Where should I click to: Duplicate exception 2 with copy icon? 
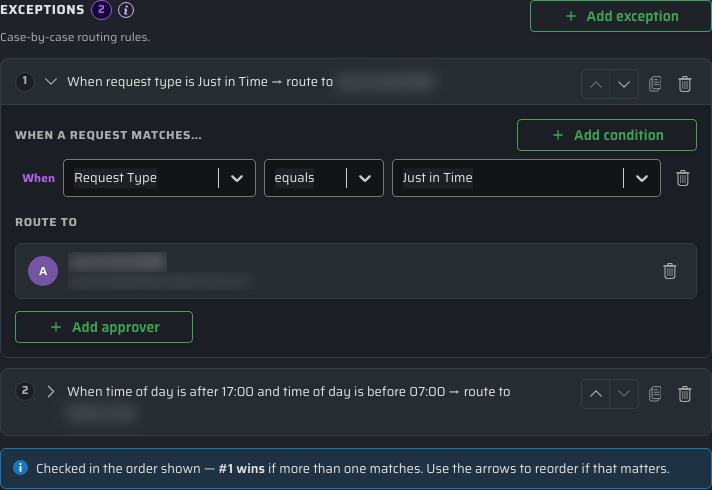click(x=655, y=394)
